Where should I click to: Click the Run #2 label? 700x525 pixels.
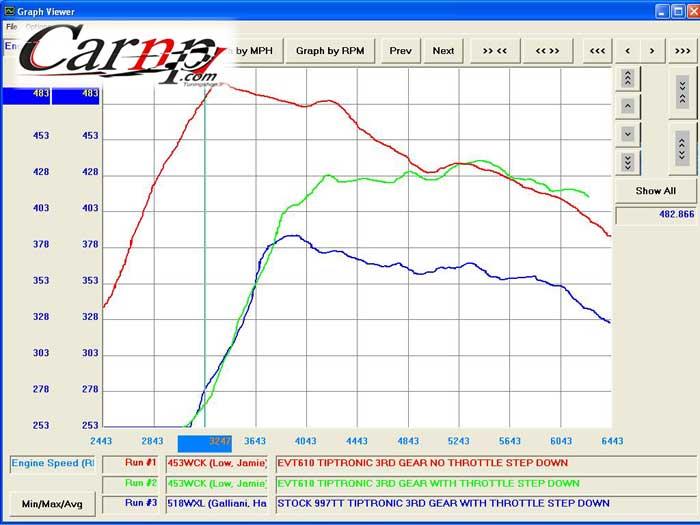point(130,484)
